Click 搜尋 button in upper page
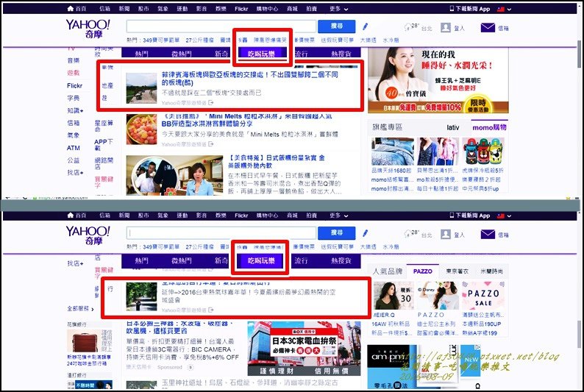Viewport: 584px width, 392px height. tap(336, 26)
